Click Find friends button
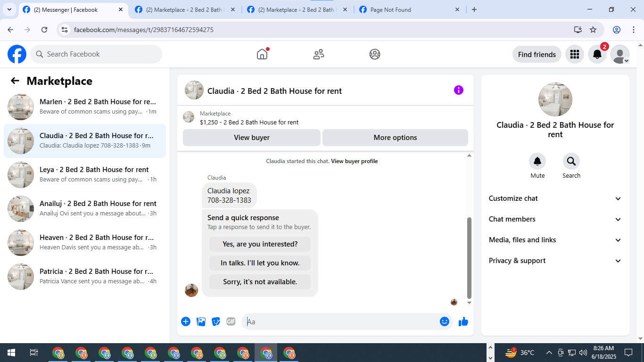 coord(537,54)
